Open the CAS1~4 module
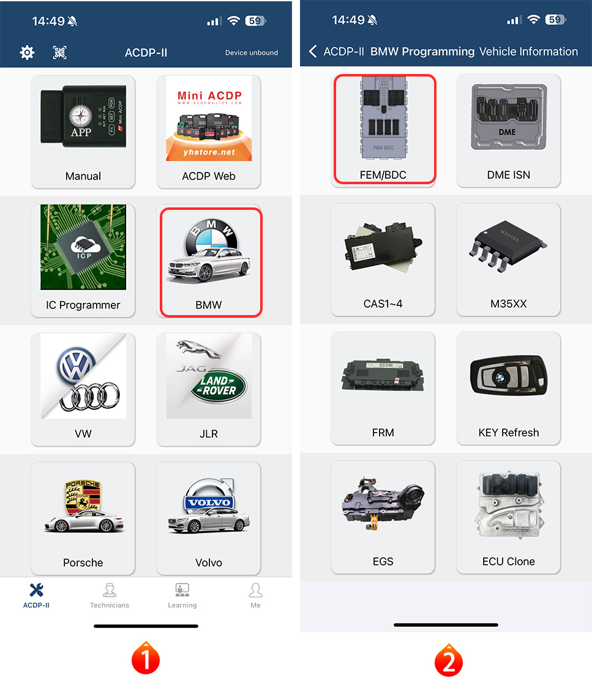The image size is (592, 700). (x=383, y=259)
